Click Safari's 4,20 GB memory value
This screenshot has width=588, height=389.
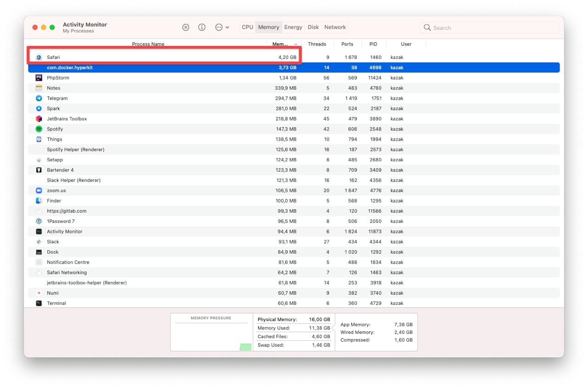(287, 57)
